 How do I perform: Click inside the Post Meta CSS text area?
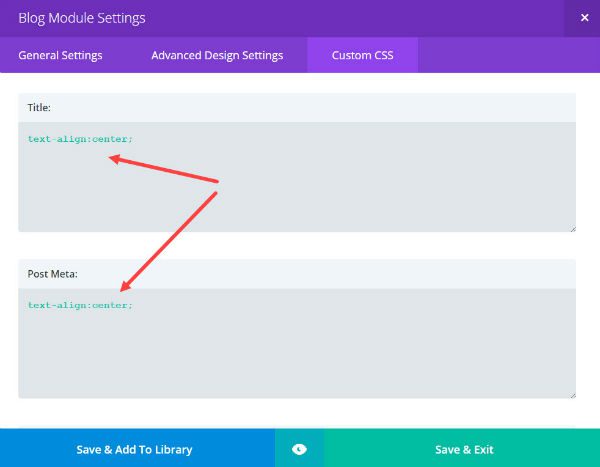(297, 343)
